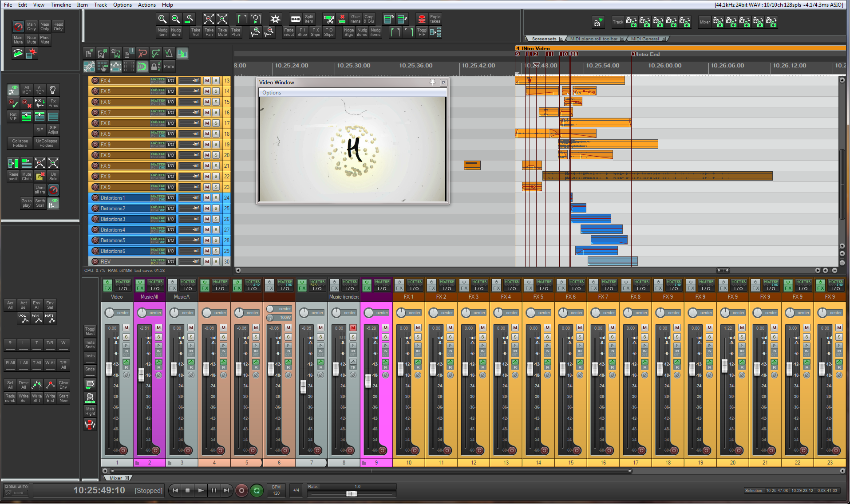
Task: Click the Undo arrow icon
Action: tap(142, 53)
